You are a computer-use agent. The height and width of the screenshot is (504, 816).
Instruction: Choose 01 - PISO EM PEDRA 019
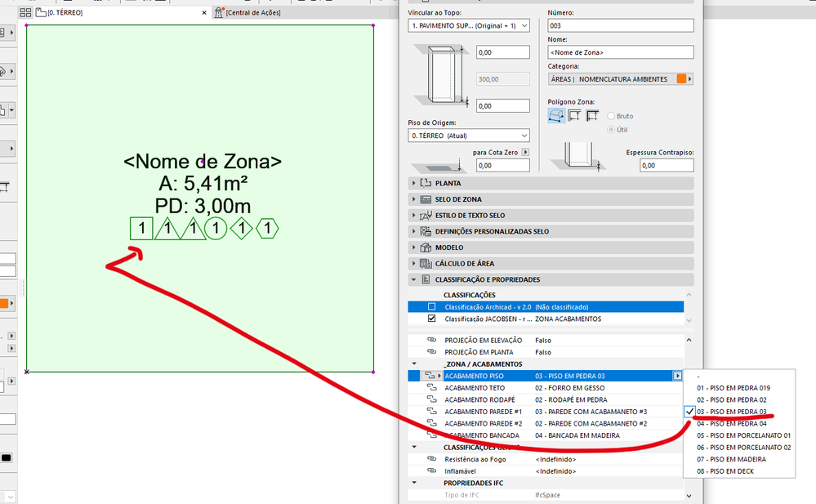click(x=734, y=388)
